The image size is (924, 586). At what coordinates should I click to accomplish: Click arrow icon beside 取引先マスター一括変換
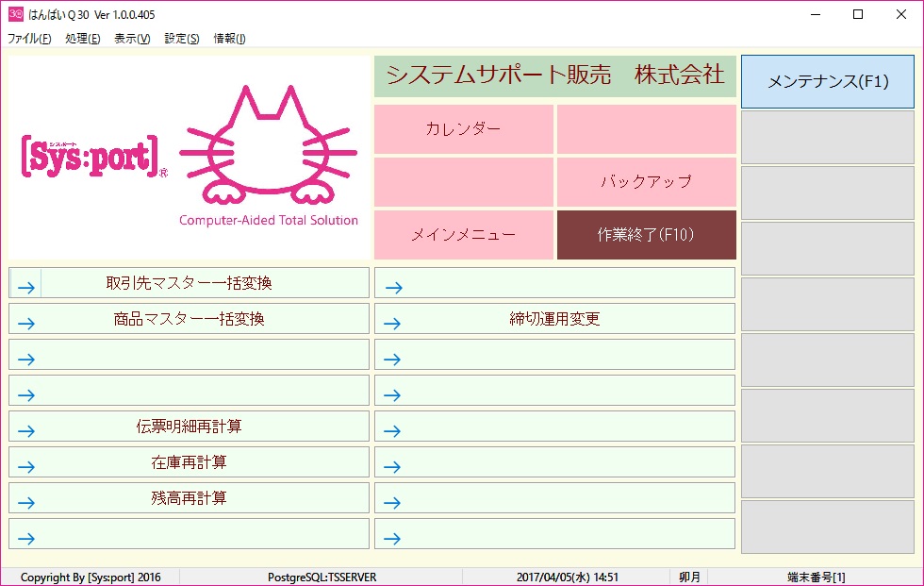(x=26, y=288)
